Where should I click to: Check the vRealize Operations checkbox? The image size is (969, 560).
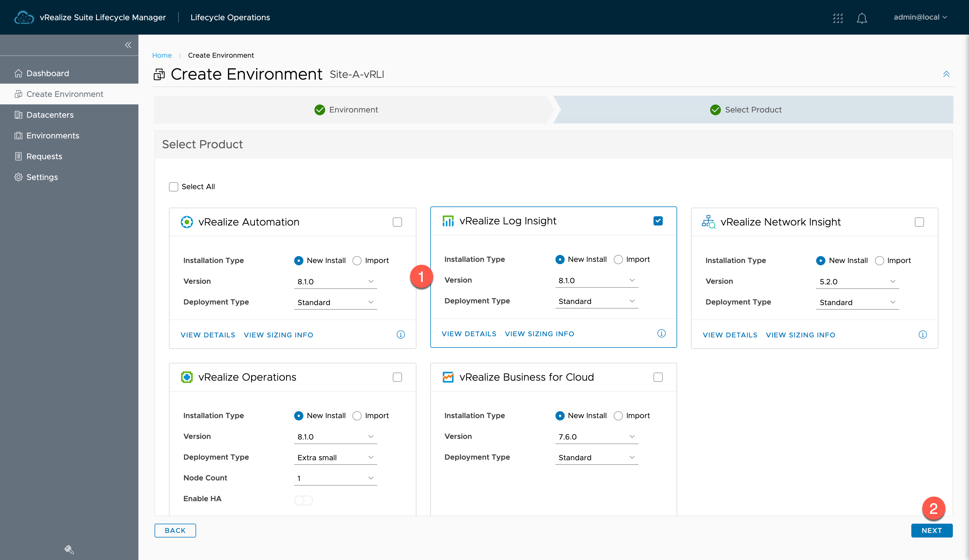pos(397,377)
